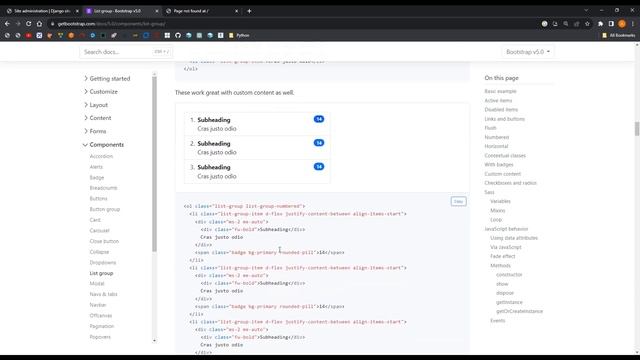Copy the code with the Copy button
The width and height of the screenshot is (640, 360).
pos(458,202)
